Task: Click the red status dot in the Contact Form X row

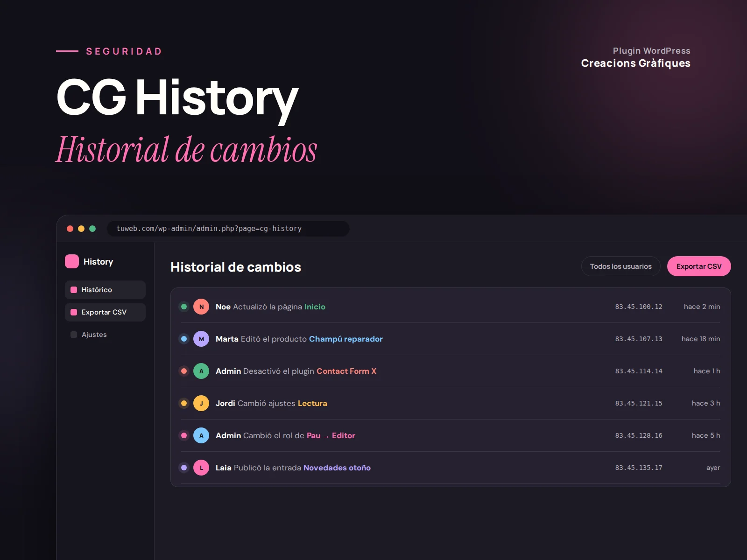Action: 184,371
